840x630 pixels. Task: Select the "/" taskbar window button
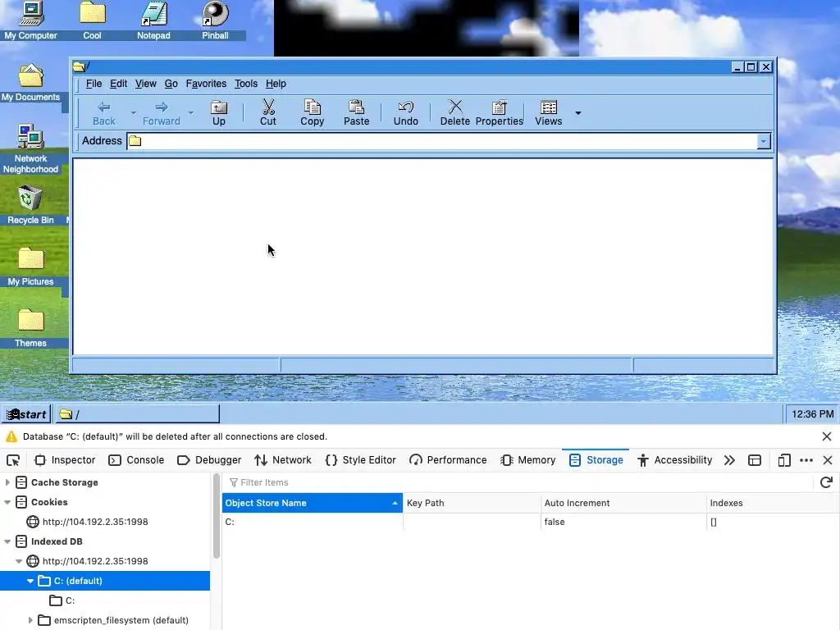[137, 414]
